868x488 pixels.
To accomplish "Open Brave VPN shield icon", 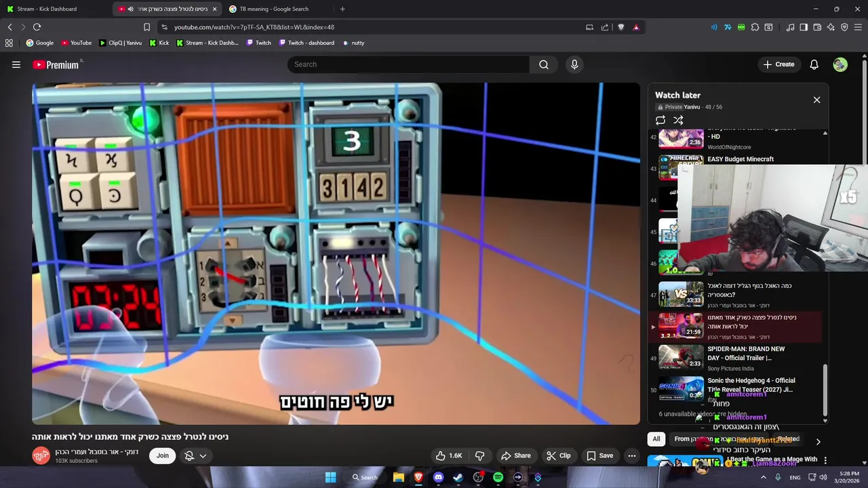I will (844, 27).
